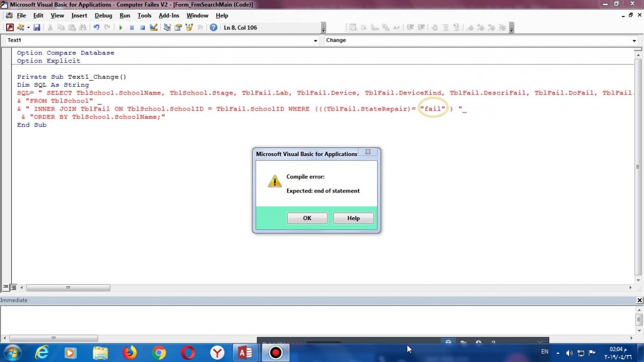The height and width of the screenshot is (362, 644).
Task: Switch to Procedure View button
Action: [x=6, y=288]
